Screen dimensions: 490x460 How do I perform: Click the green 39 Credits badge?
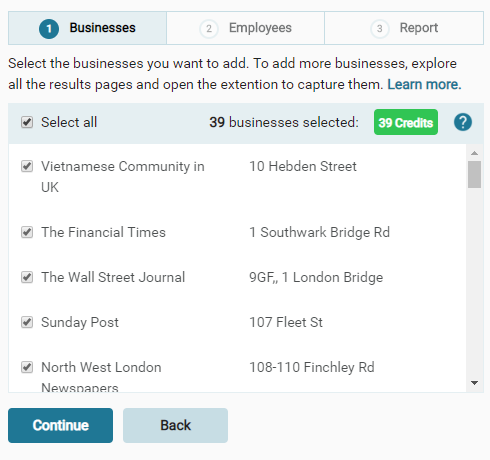(406, 122)
